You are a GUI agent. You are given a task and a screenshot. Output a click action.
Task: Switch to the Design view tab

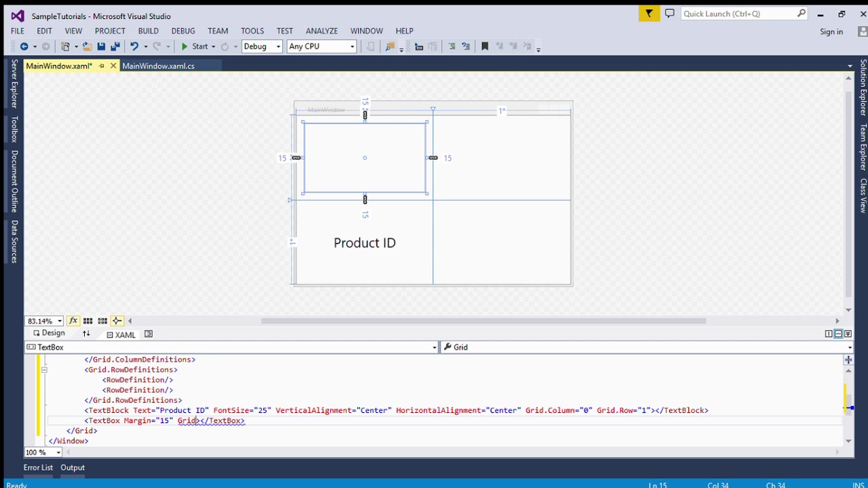(x=48, y=333)
